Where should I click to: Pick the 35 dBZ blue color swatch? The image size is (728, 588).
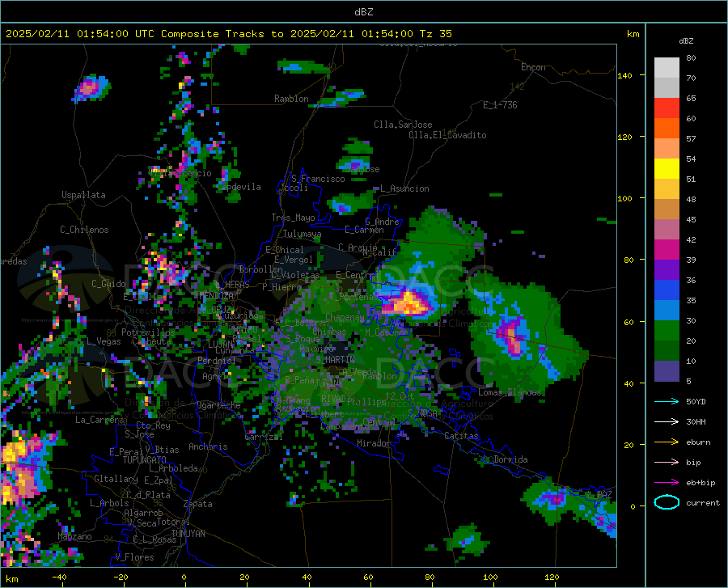[x=667, y=310]
